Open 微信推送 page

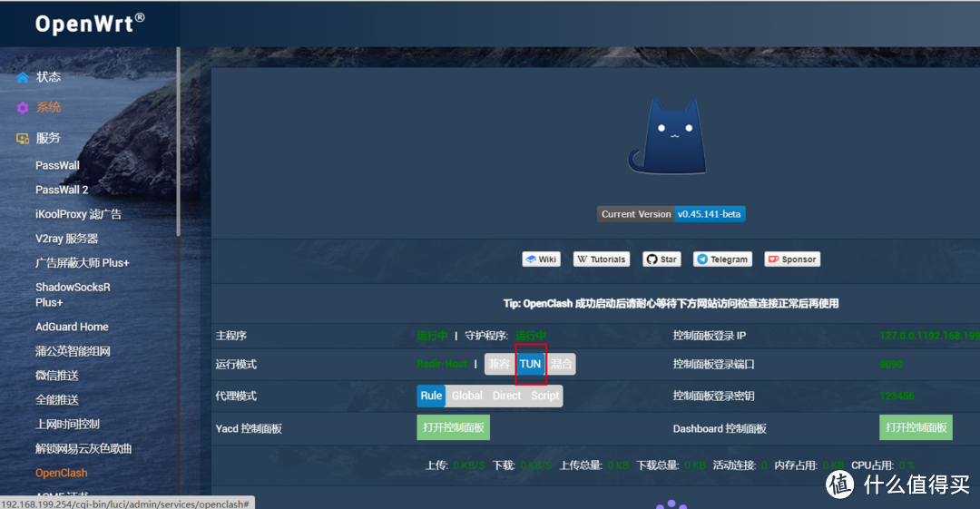(x=57, y=376)
